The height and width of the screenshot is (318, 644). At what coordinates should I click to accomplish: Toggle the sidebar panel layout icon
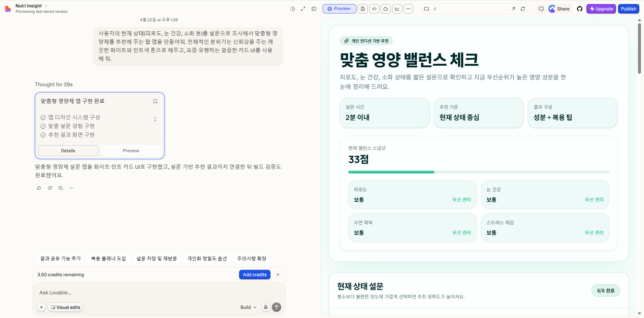click(314, 9)
